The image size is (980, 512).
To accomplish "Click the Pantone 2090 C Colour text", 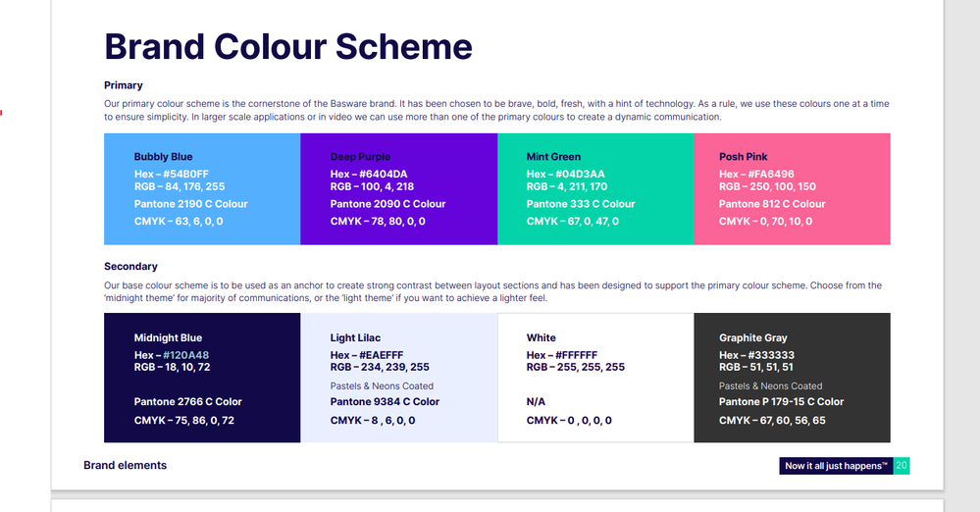I will pos(387,204).
